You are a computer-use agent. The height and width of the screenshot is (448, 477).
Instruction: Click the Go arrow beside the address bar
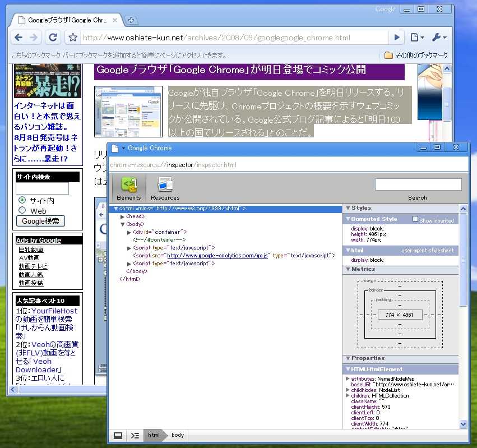click(x=397, y=38)
